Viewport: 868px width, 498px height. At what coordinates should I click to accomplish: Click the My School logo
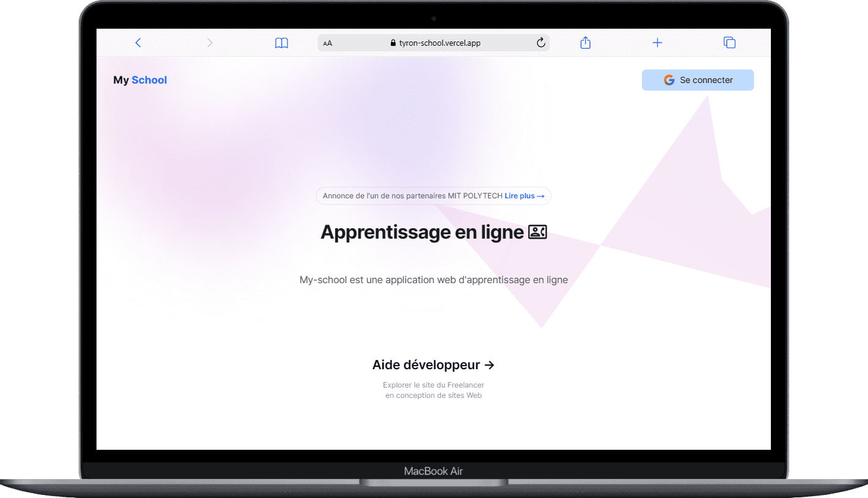tap(140, 80)
